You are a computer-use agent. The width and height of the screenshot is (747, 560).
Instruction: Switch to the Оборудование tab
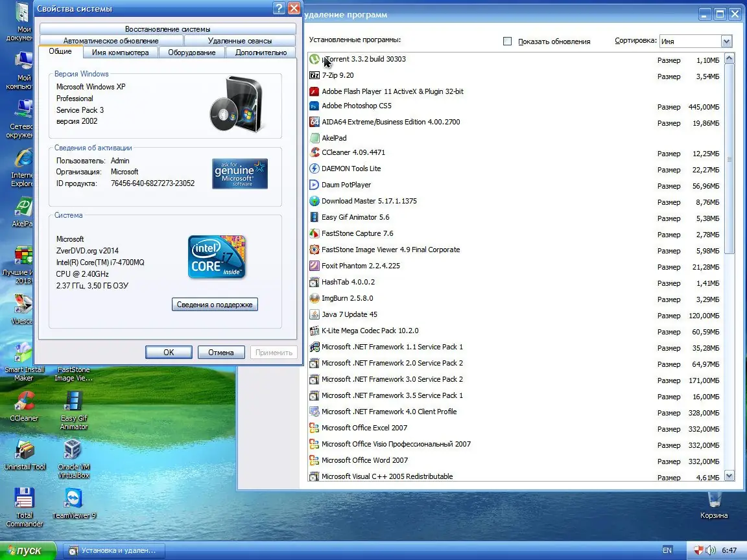191,52
